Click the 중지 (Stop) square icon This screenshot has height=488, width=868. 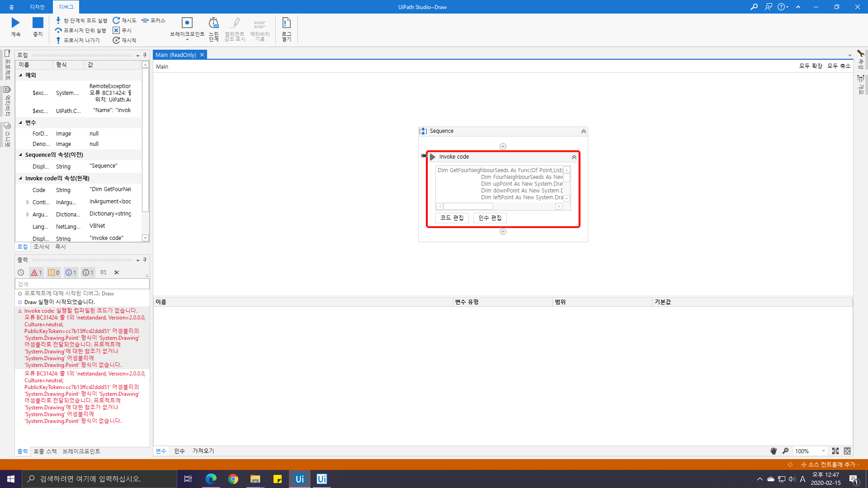38,23
